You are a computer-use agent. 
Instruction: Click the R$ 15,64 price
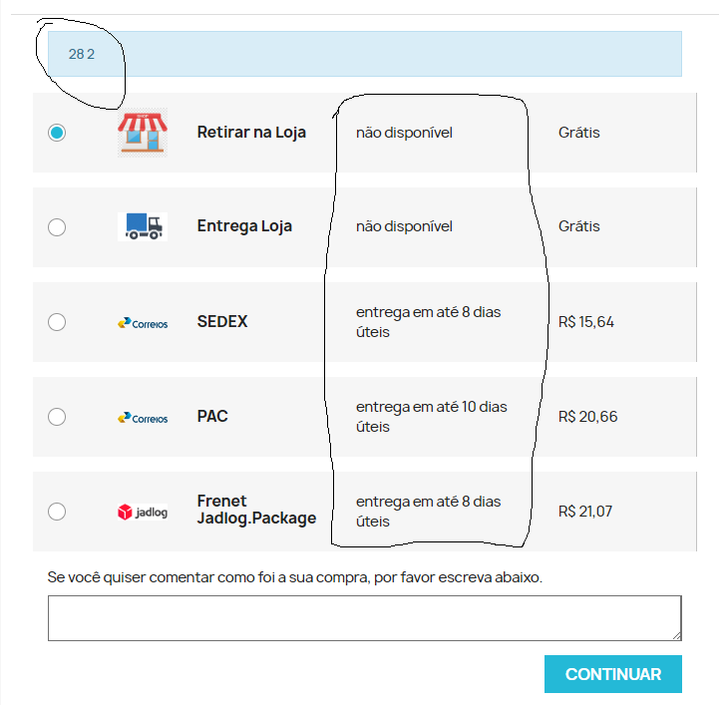point(586,322)
